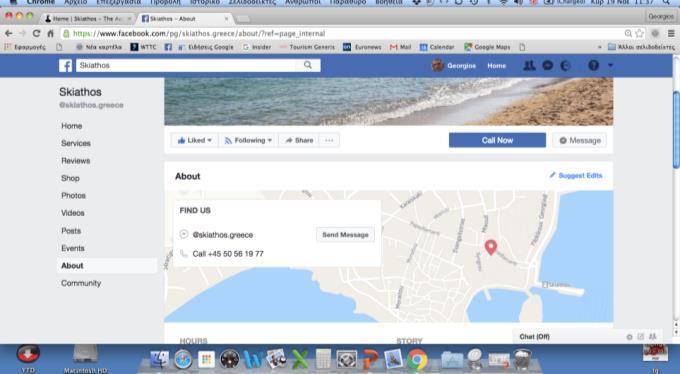Open friend requests icon in Facebook header
The width and height of the screenshot is (680, 374).
[x=529, y=66]
